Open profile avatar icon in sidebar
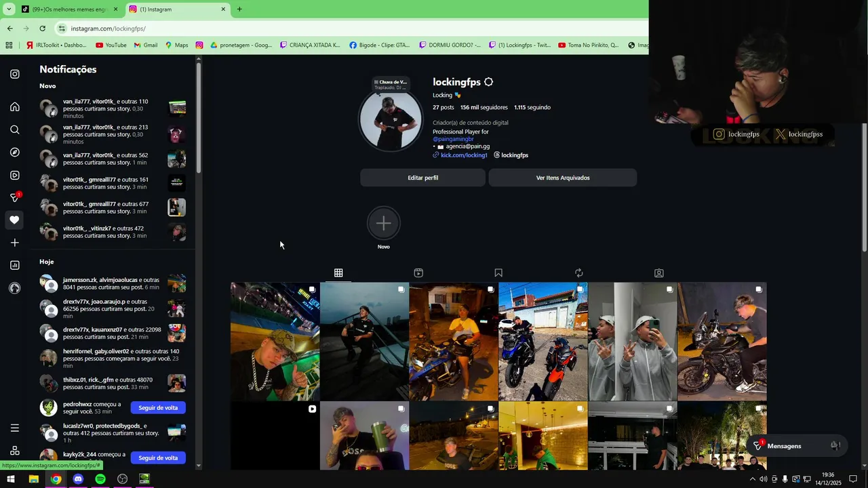The height and width of the screenshot is (488, 868). (14, 288)
